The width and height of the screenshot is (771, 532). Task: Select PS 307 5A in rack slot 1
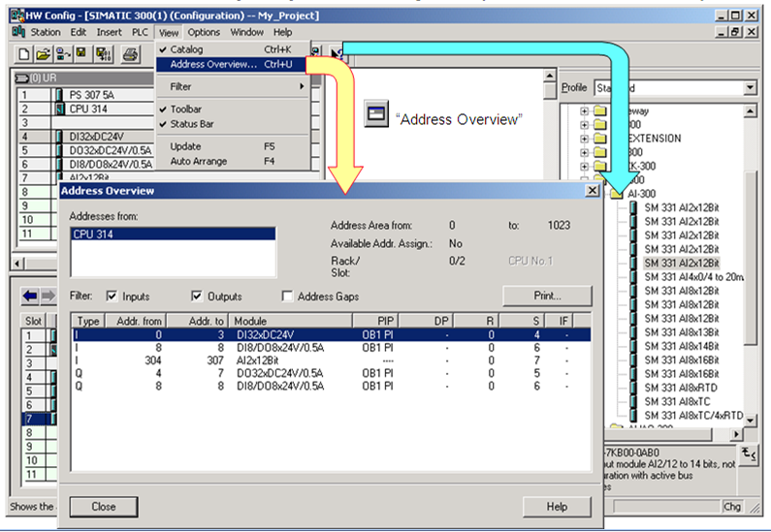(92, 95)
